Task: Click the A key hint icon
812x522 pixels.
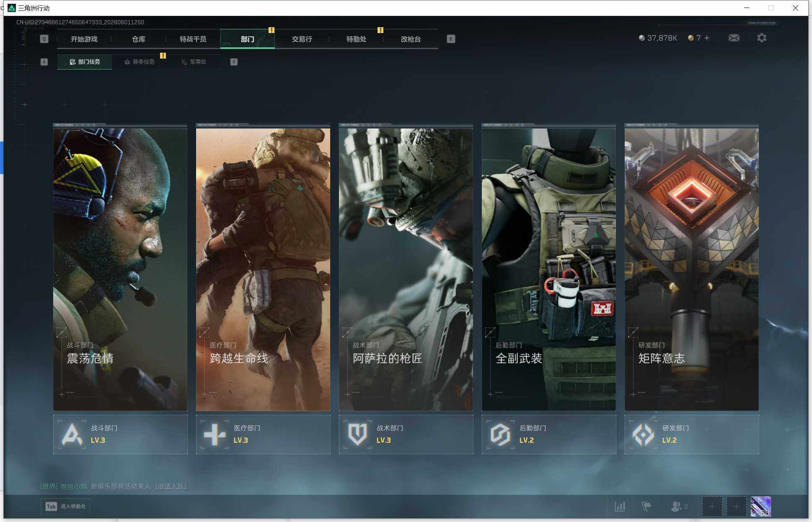Action: 44,62
